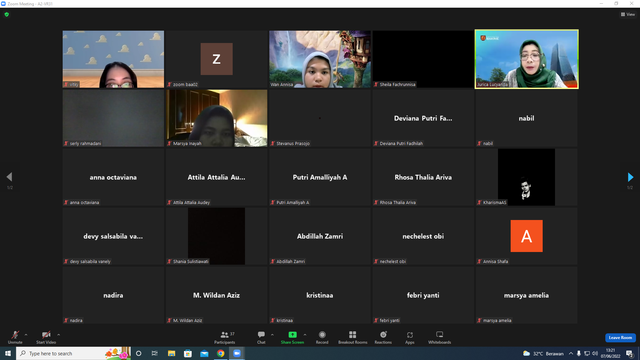Open the Participants panel
The width and height of the screenshot is (640, 360).
224,337
